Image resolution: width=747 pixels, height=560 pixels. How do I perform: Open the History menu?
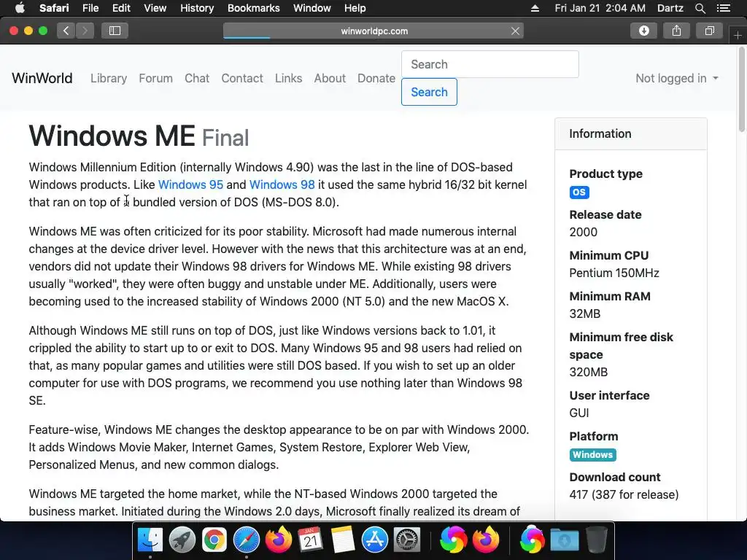(x=197, y=8)
